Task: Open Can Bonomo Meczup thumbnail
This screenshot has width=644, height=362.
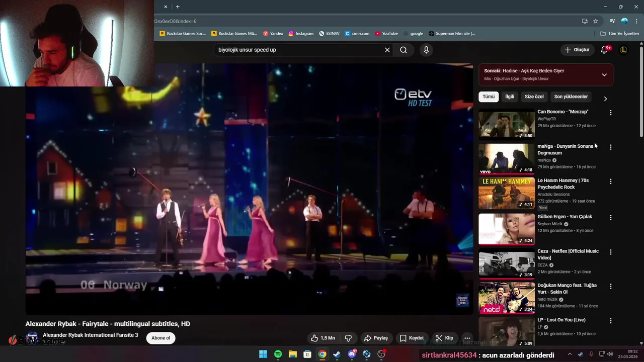Action: click(x=507, y=124)
